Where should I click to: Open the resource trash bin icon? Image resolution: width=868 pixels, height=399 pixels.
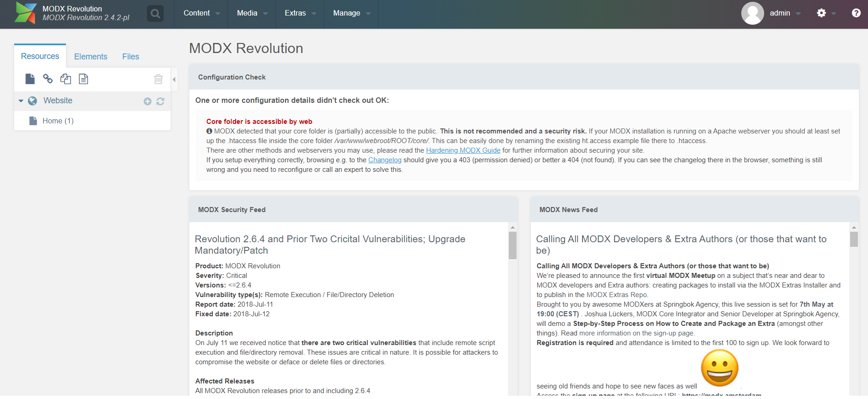click(158, 79)
